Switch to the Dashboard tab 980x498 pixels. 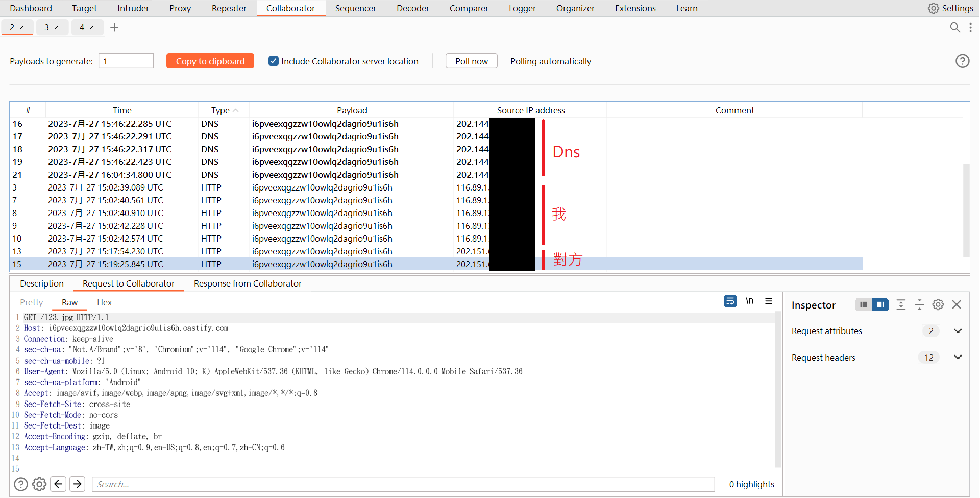point(31,8)
